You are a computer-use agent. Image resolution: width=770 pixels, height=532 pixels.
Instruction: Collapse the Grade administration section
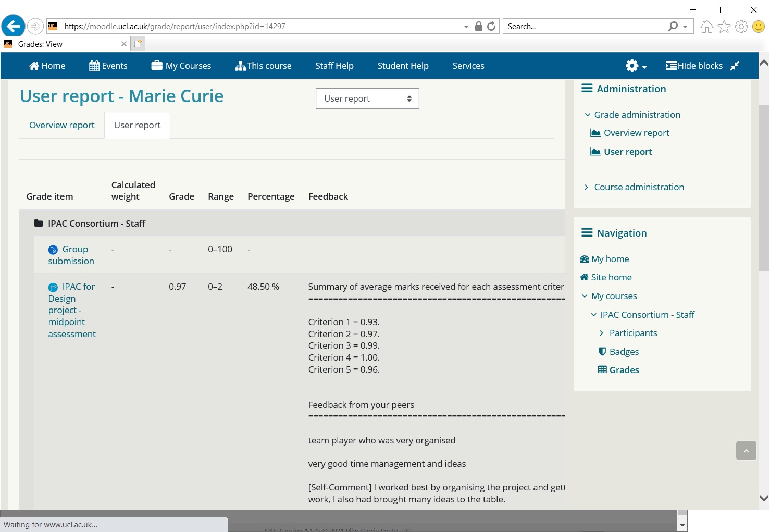coord(588,115)
